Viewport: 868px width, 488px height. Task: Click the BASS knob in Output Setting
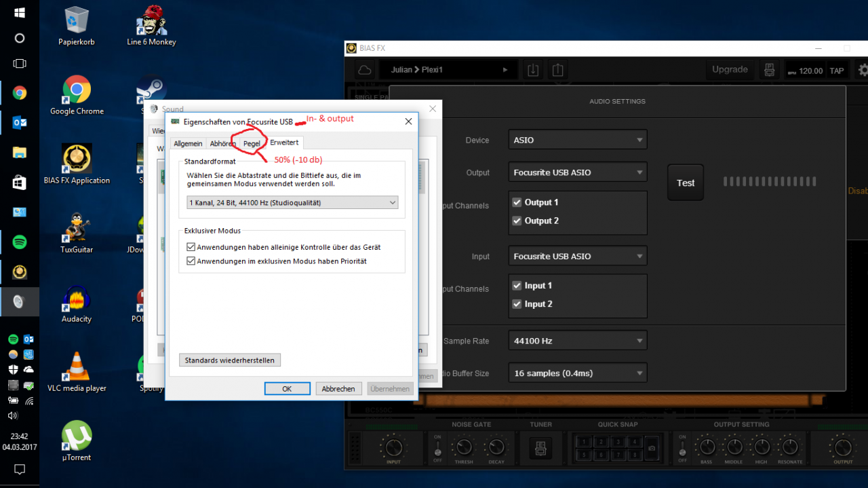[707, 447]
